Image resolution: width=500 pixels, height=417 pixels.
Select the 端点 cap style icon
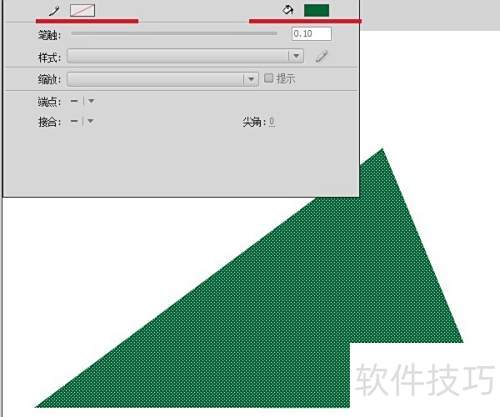pos(74,101)
